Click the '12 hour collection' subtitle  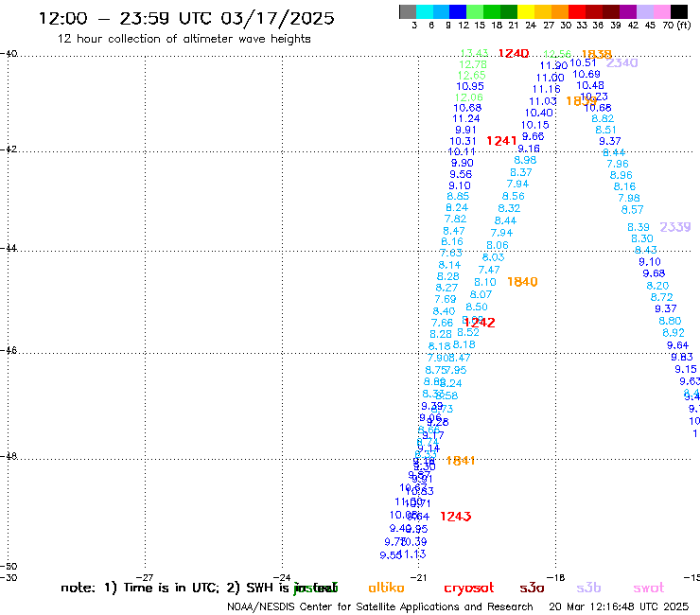click(x=184, y=39)
